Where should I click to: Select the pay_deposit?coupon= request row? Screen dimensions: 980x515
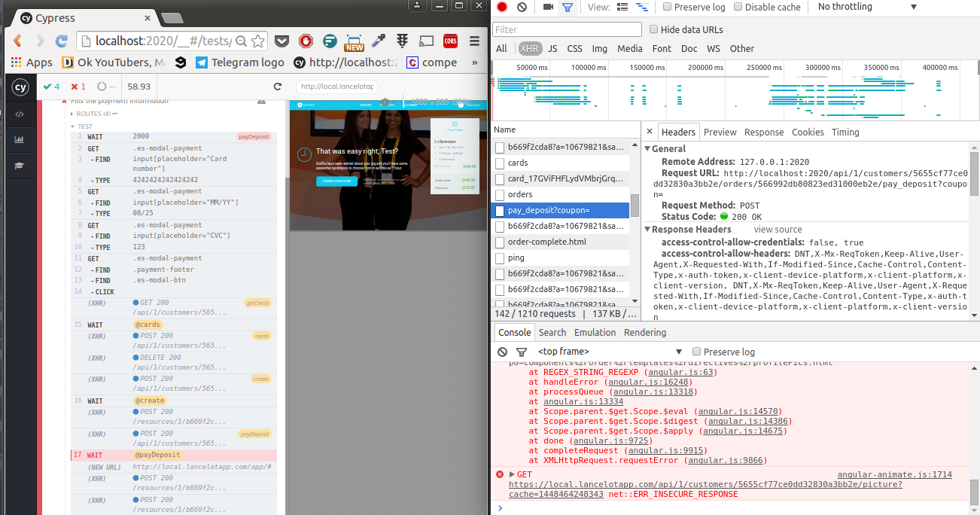pos(559,210)
